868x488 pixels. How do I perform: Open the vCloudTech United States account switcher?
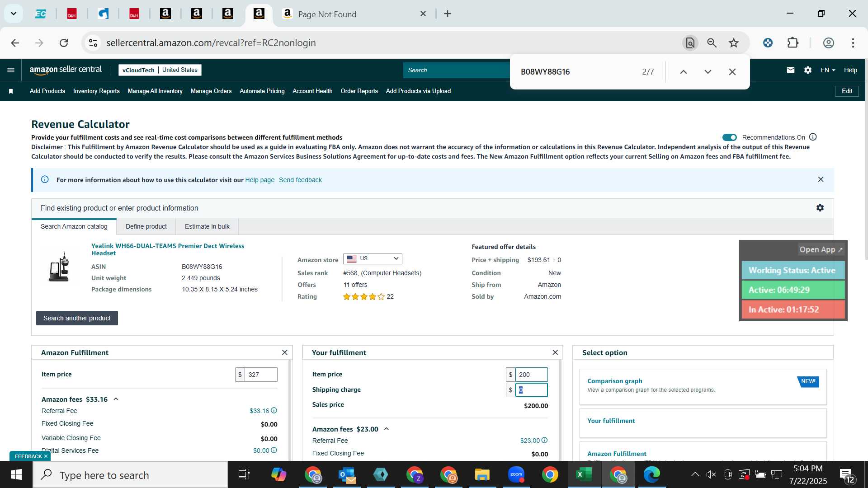(x=160, y=70)
